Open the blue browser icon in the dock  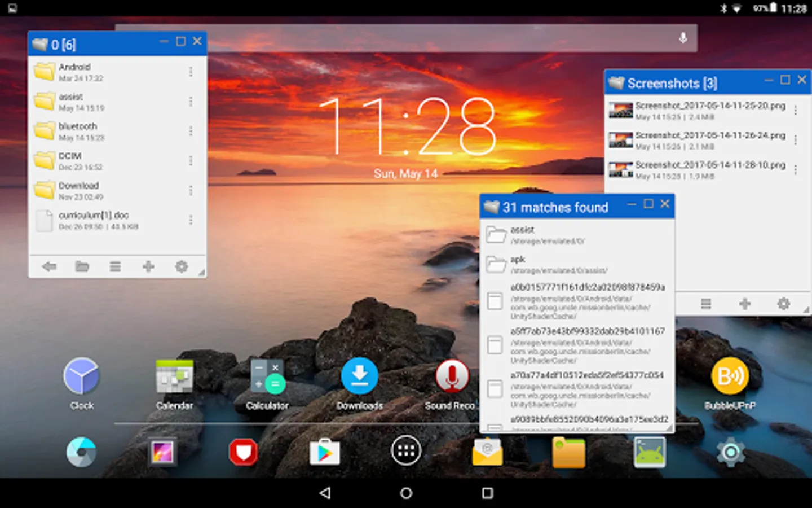81,452
